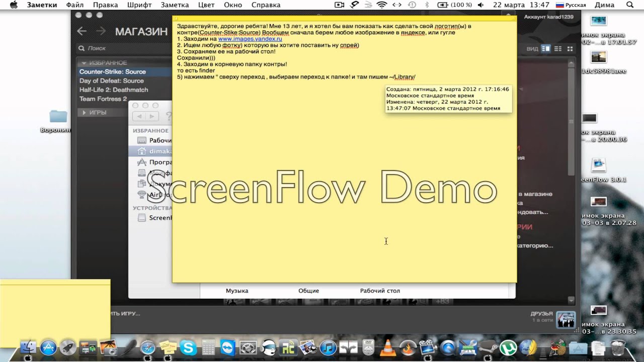
Task: Open the ДРУЗЬЯ friends list in Steam
Action: pos(541,314)
